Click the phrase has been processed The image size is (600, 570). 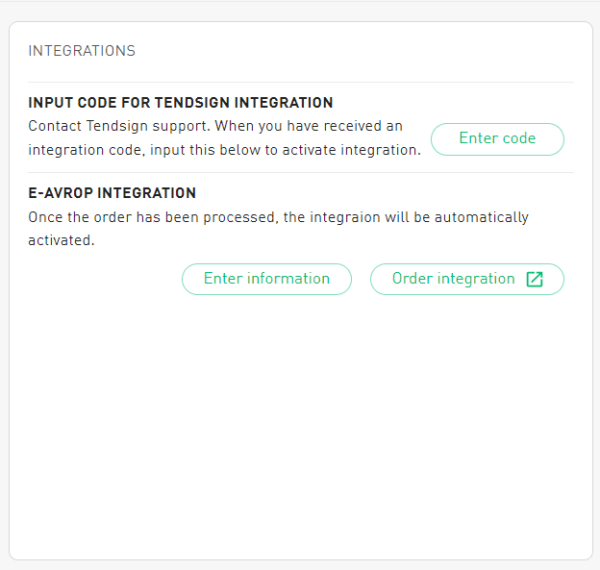(190, 217)
